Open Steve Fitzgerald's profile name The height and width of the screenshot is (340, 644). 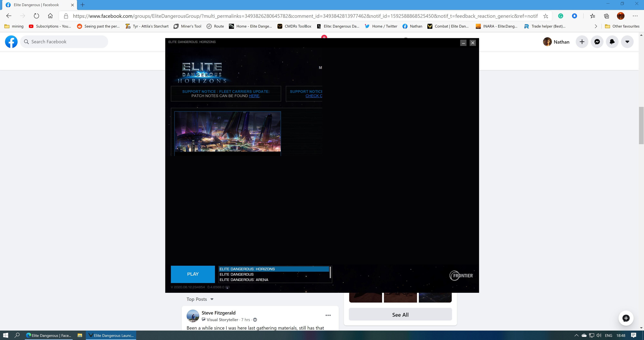[x=218, y=313]
